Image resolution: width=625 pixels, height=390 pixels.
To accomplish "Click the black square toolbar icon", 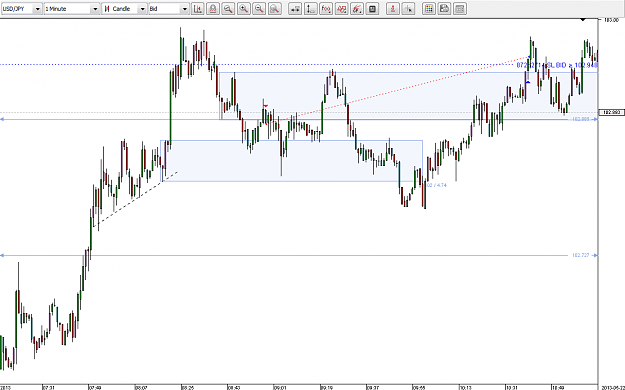I will click(372, 9).
